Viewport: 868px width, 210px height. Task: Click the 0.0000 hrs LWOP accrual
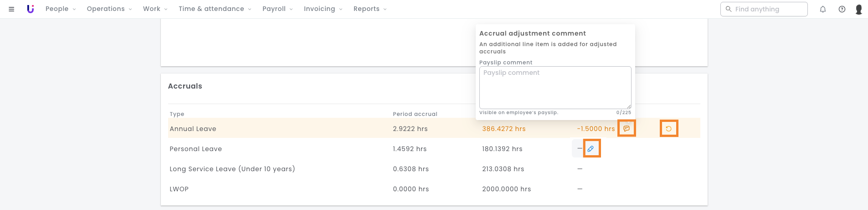pos(411,189)
